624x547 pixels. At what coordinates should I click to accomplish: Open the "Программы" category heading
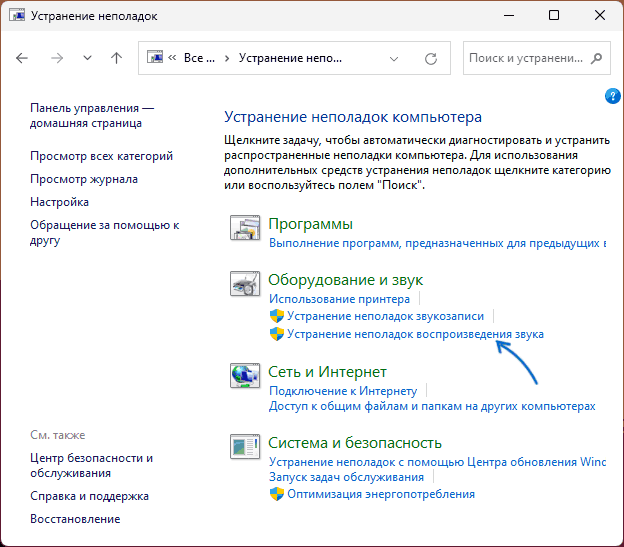[x=310, y=224]
